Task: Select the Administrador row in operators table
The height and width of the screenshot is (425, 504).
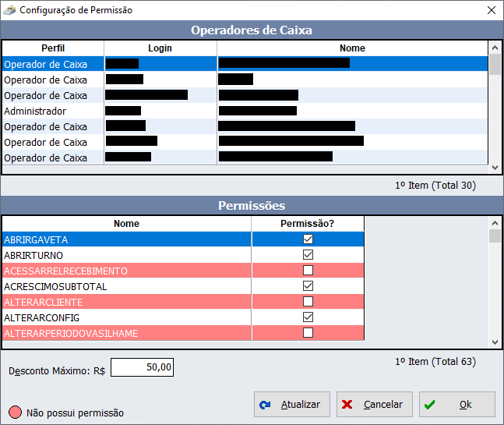Action: [46, 112]
